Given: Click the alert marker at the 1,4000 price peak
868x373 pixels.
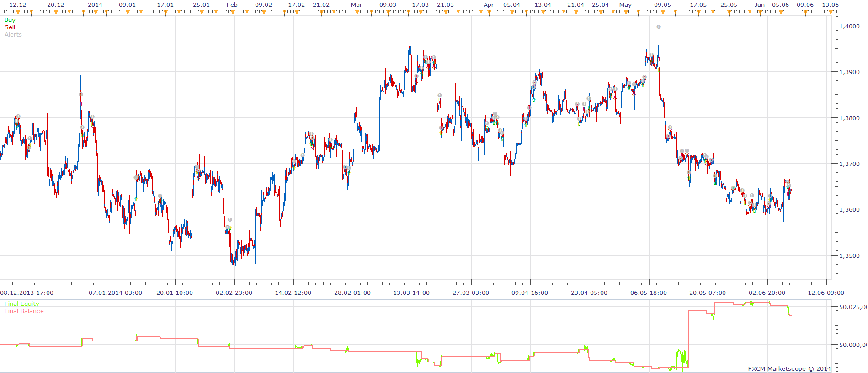Looking at the screenshot, I should coord(659,27).
